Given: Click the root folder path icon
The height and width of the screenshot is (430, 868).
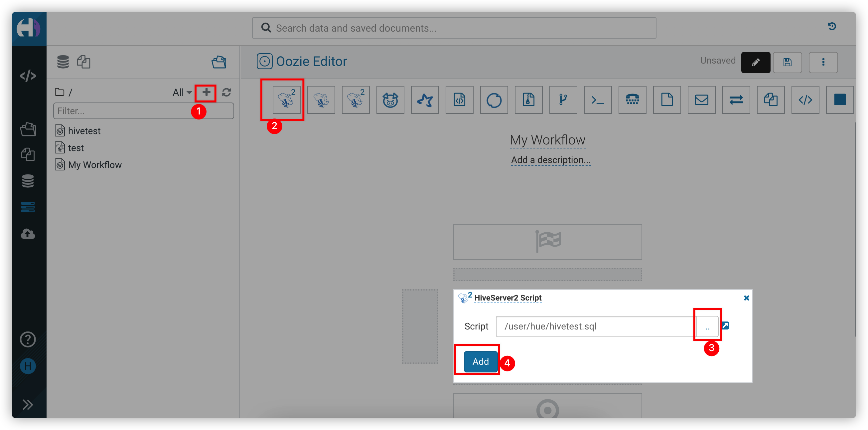Looking at the screenshot, I should tap(60, 92).
